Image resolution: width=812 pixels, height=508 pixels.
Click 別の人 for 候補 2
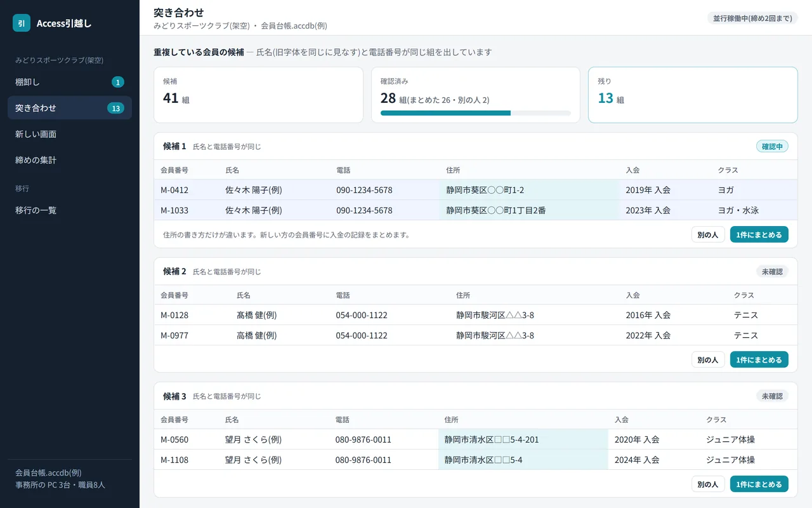(x=707, y=359)
